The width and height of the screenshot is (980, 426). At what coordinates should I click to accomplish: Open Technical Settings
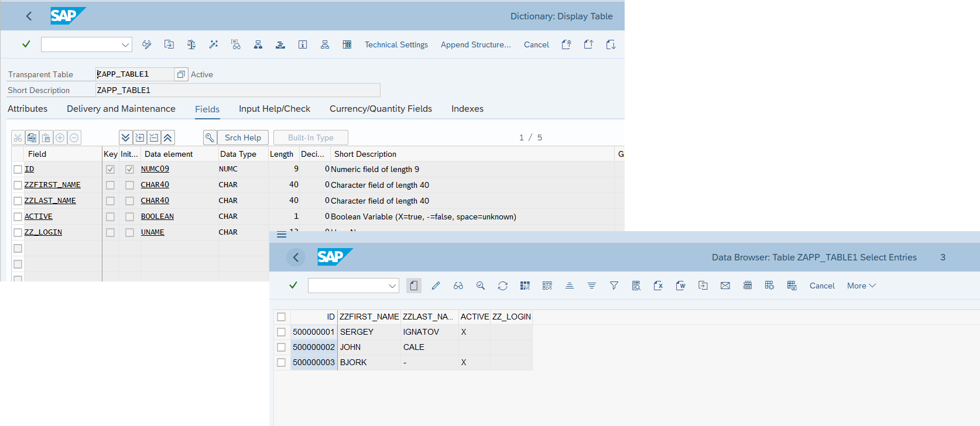click(x=396, y=44)
